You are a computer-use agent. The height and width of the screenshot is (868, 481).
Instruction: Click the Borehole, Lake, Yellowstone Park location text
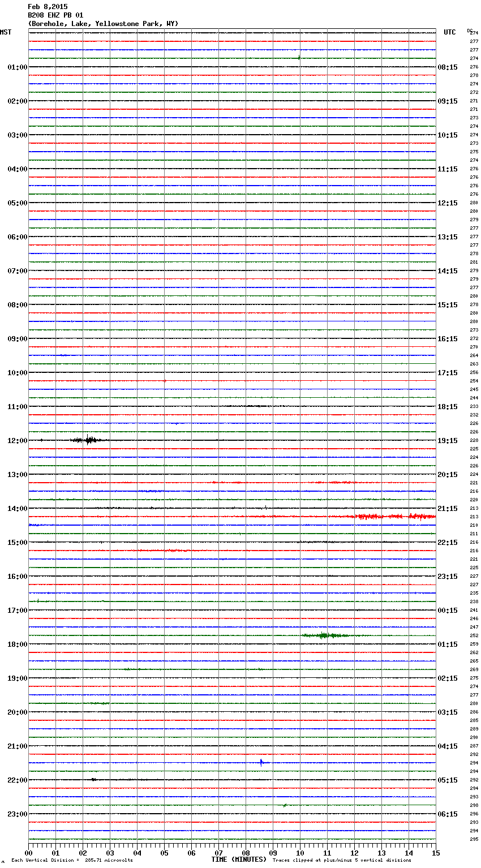click(x=103, y=24)
